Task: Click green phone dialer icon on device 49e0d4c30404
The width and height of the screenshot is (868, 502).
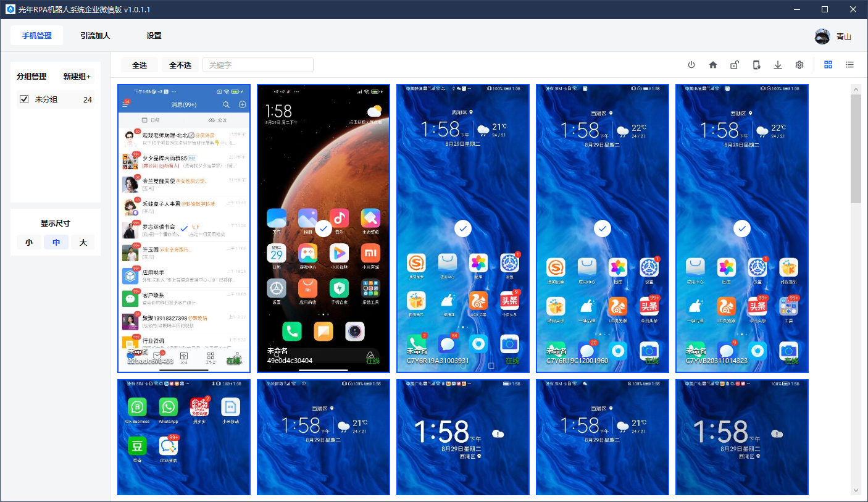Action: click(292, 332)
